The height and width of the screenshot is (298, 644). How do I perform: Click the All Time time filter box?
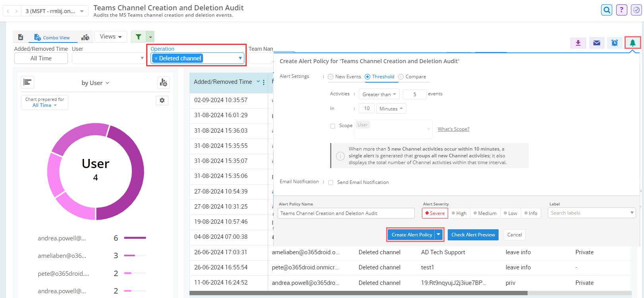(41, 58)
